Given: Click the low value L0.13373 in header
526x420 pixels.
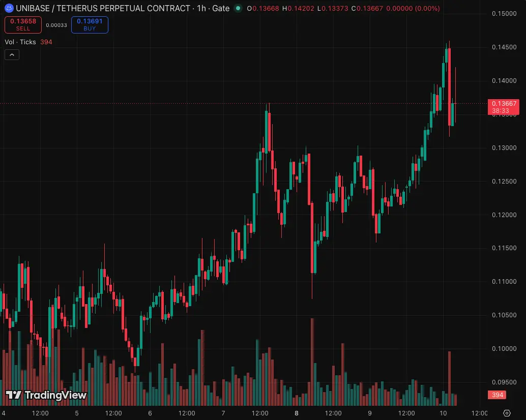Looking at the screenshot, I should click(x=333, y=8).
